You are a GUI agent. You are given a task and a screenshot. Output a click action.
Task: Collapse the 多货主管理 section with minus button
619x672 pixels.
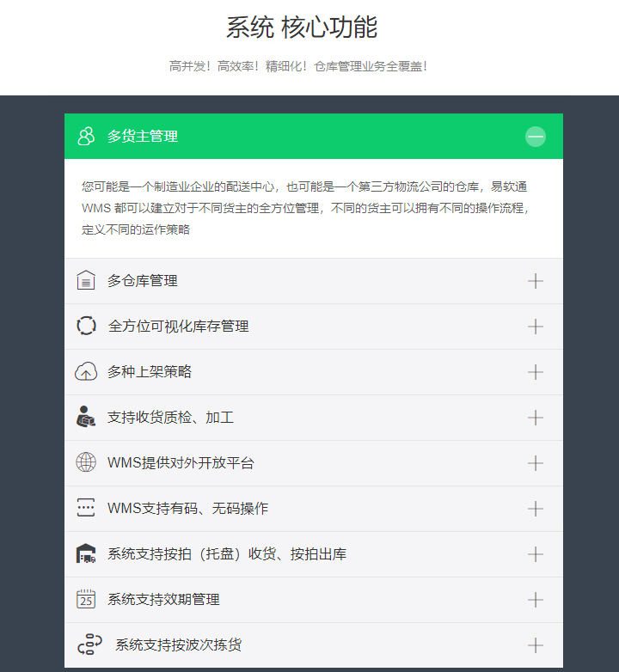[536, 137]
